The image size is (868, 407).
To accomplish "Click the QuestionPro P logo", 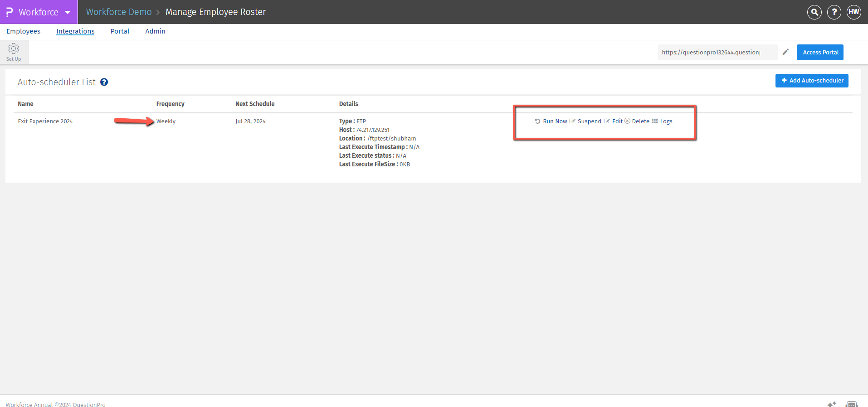I will click(9, 12).
